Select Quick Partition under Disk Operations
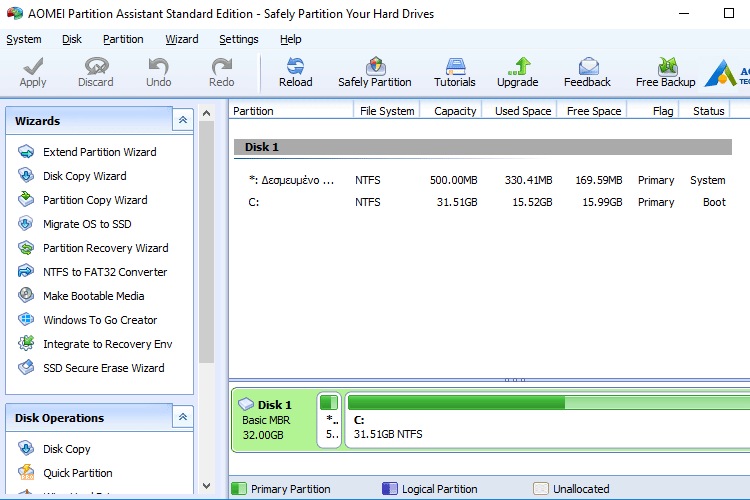This screenshot has height=500, width=750. click(77, 473)
